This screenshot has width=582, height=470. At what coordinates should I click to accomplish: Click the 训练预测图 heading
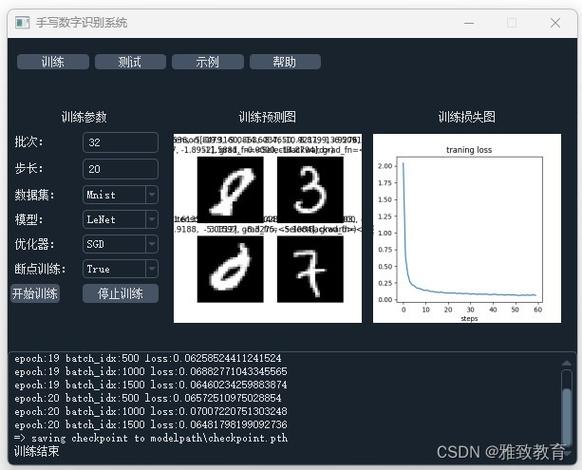point(267,117)
